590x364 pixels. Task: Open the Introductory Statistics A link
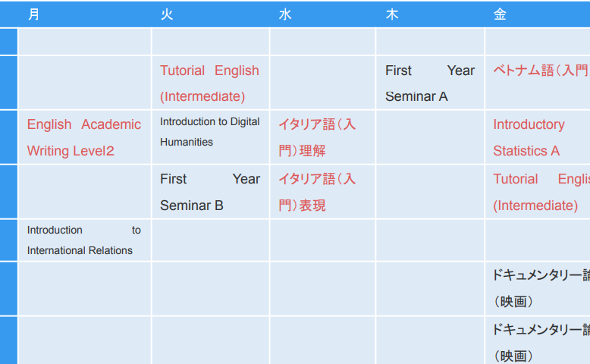coord(529,137)
